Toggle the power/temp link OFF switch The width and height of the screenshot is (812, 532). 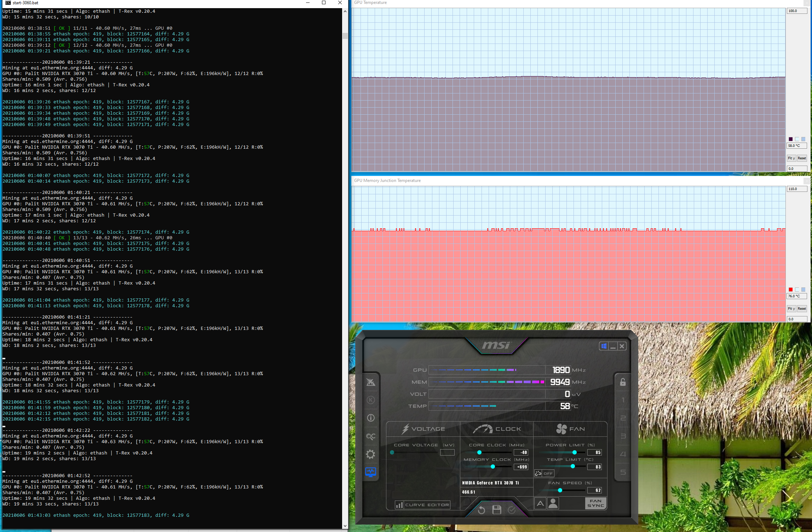click(x=544, y=473)
